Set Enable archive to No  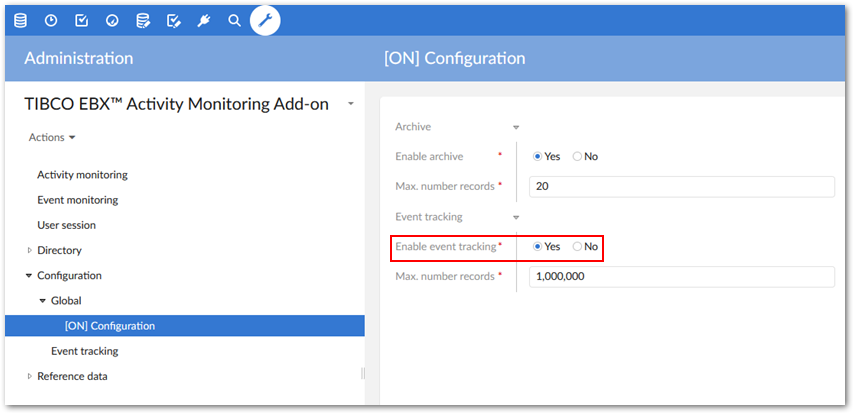[x=577, y=157]
